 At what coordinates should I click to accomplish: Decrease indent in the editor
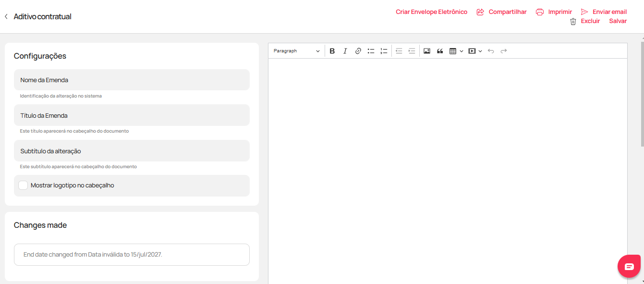point(399,51)
